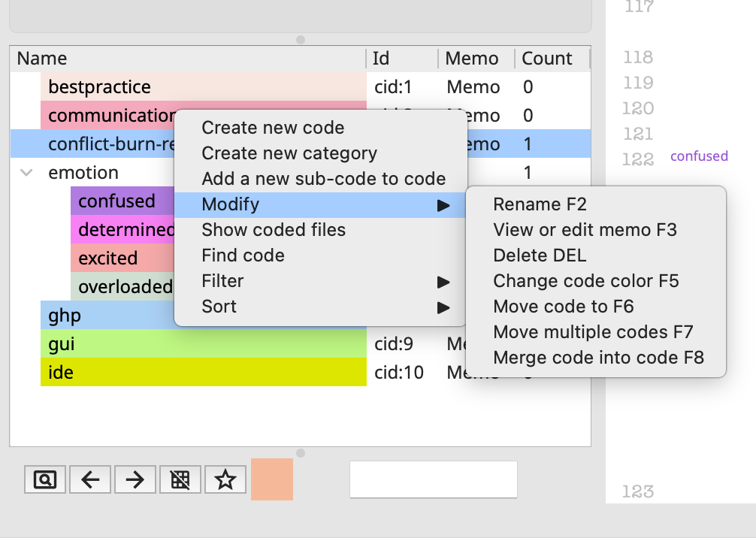
Task: Click the left arrow previous button
Action: 90,479
